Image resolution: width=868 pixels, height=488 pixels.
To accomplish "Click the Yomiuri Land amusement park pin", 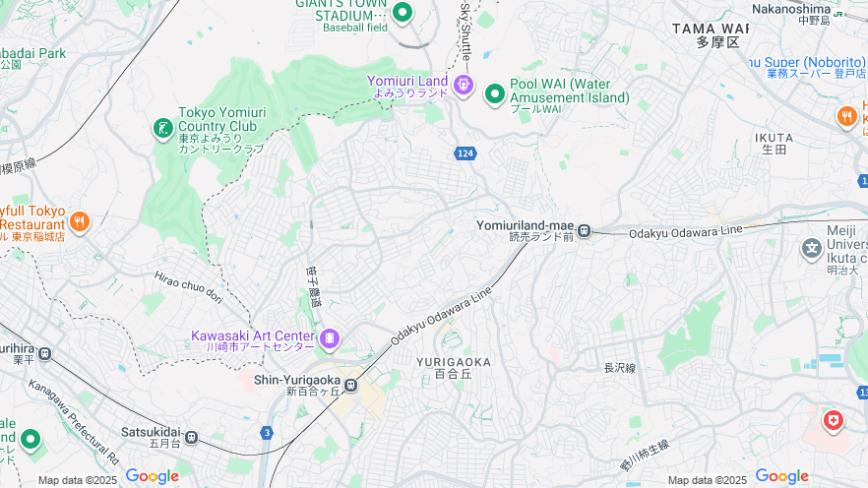I will click(463, 86).
